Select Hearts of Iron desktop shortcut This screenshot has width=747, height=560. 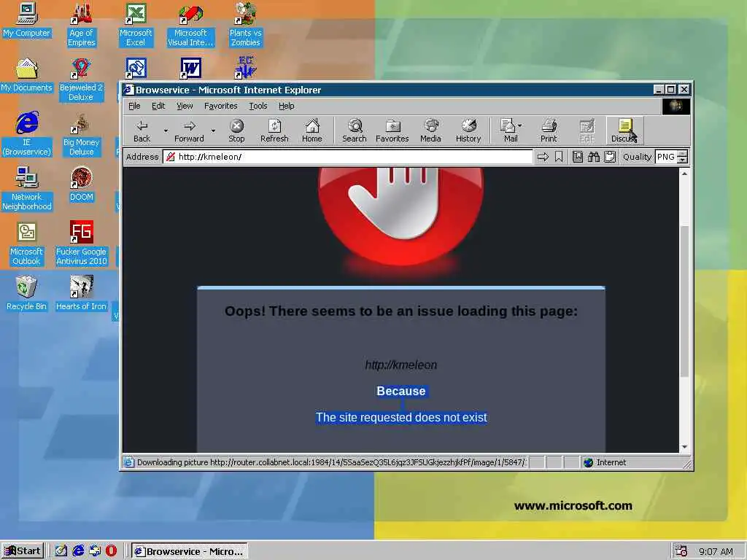pyautogui.click(x=81, y=293)
